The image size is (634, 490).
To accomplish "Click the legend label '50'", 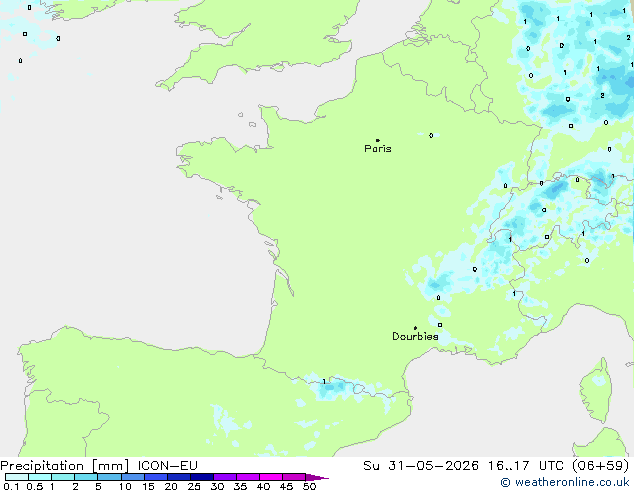I will pos(309,486).
